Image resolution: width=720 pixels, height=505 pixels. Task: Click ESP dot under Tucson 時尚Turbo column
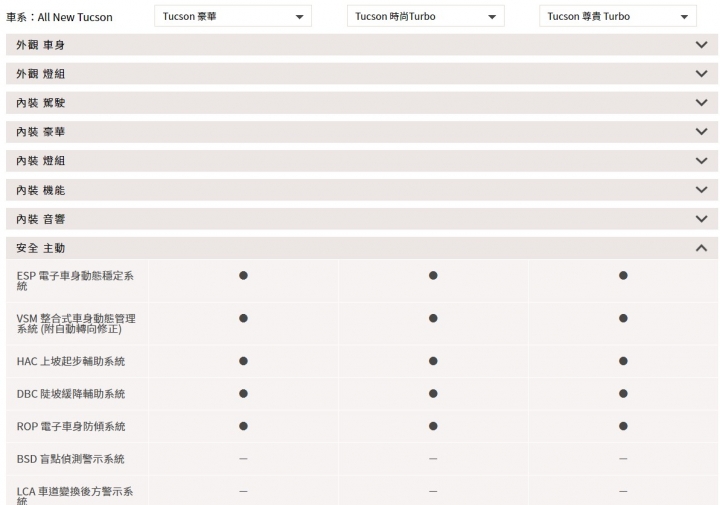coord(433,275)
